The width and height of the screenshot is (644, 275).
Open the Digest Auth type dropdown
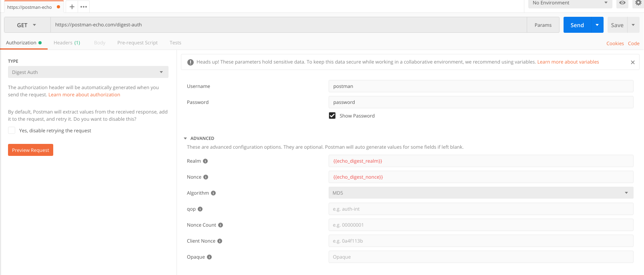click(x=88, y=72)
